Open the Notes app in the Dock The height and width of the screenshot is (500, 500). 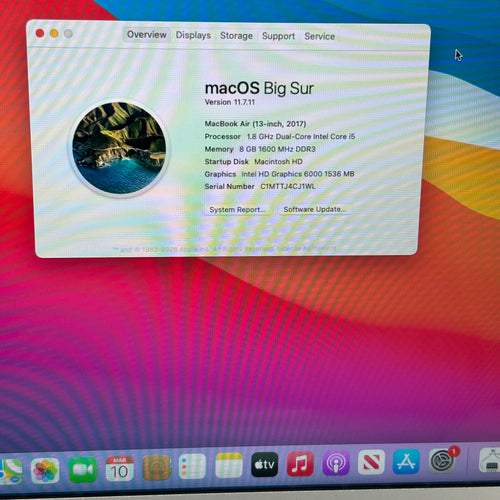[229, 465]
